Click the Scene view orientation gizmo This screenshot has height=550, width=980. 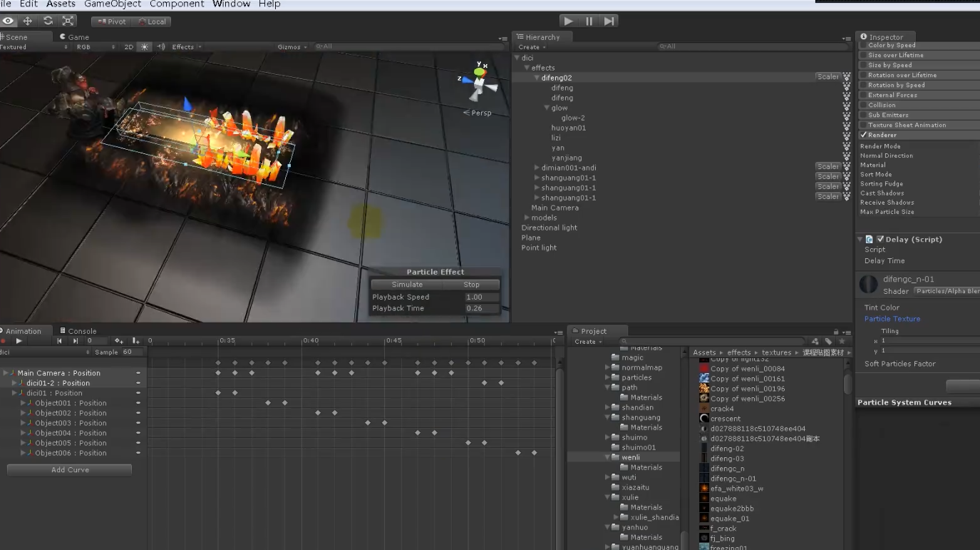(x=480, y=82)
